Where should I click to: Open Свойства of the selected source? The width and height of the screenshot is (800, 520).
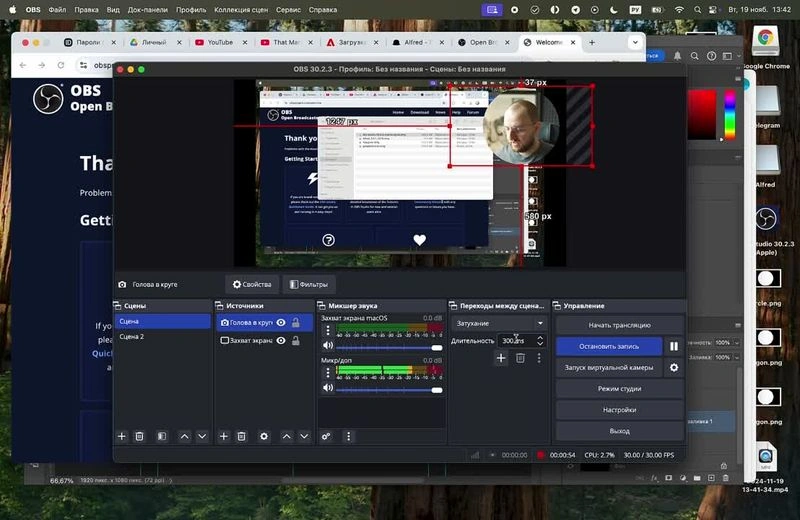coord(252,285)
